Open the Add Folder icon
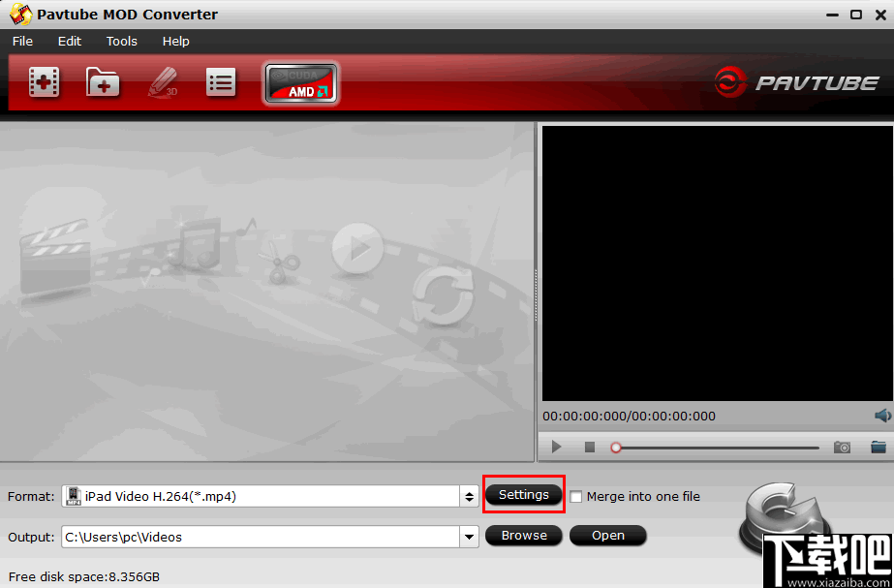 click(103, 82)
